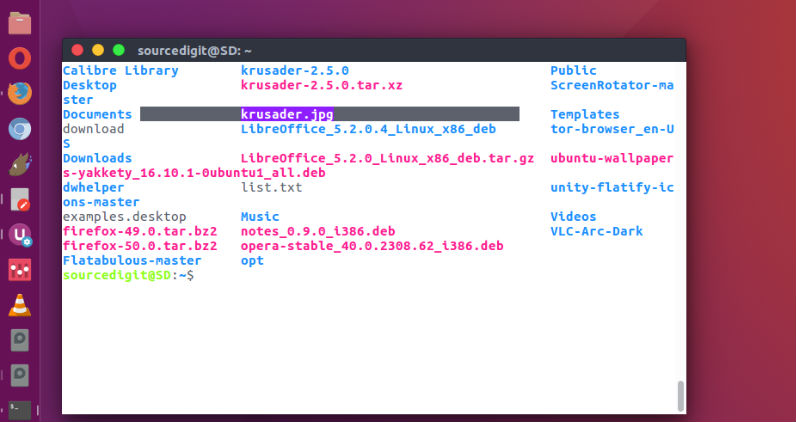The width and height of the screenshot is (796, 422).
Task: Open the Terminal icon in the dock
Action: click(x=20, y=411)
